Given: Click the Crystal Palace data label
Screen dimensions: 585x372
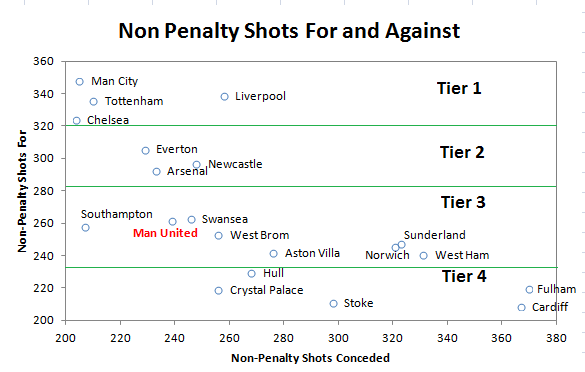Looking at the screenshot, I should [266, 290].
